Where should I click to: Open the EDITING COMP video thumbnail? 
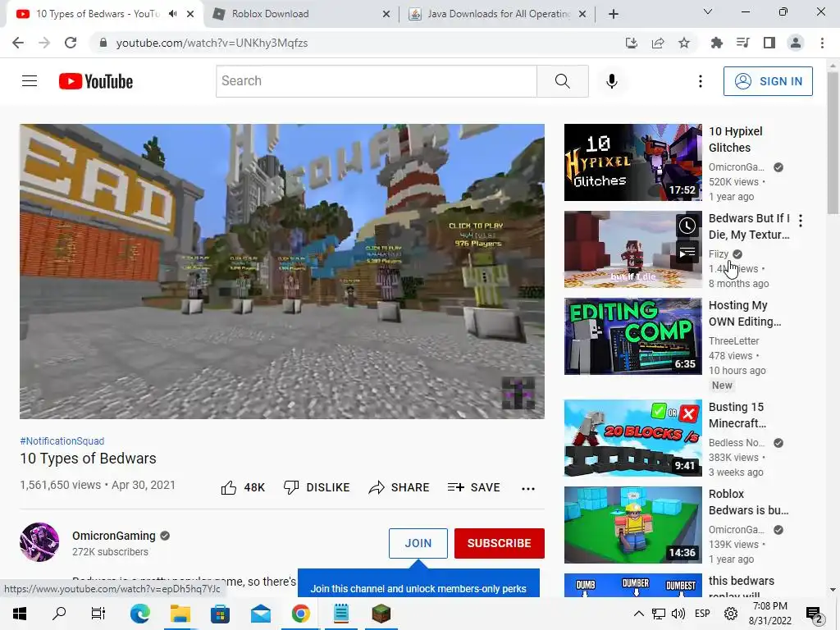click(632, 336)
